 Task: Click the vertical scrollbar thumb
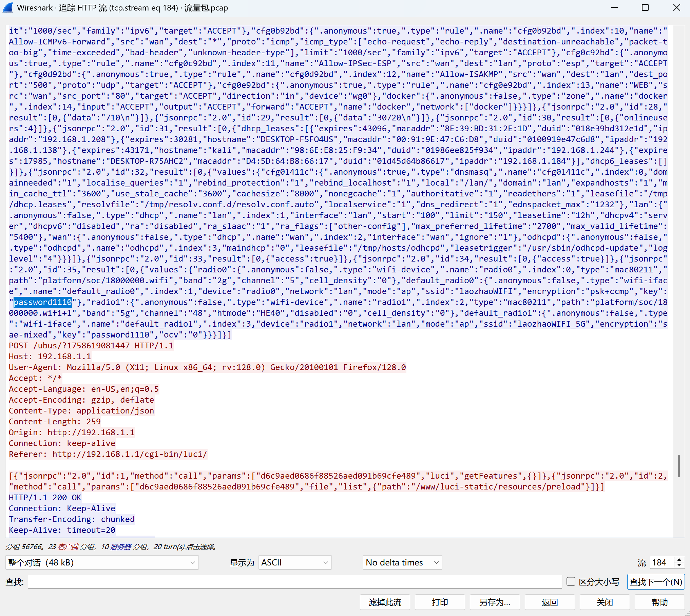coord(678,466)
